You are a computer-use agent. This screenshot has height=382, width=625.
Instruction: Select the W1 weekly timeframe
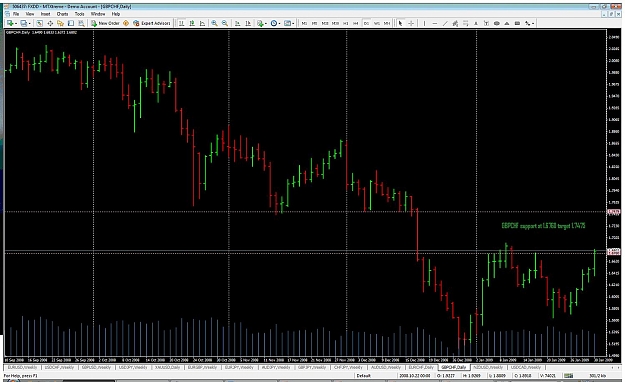[x=377, y=23]
